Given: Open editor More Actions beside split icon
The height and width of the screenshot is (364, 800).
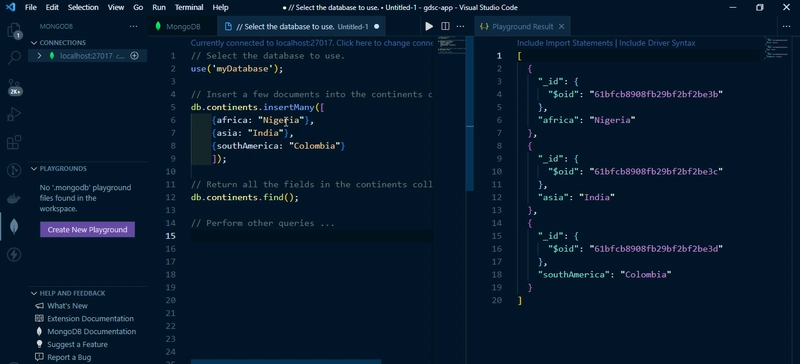Looking at the screenshot, I should pyautogui.click(x=460, y=26).
